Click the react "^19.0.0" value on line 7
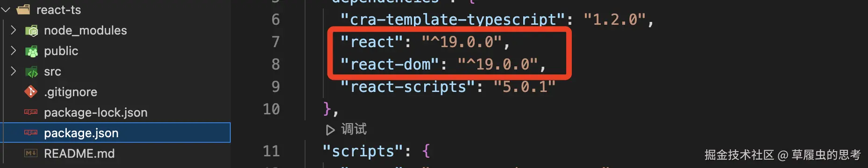The image size is (868, 168). (x=462, y=42)
